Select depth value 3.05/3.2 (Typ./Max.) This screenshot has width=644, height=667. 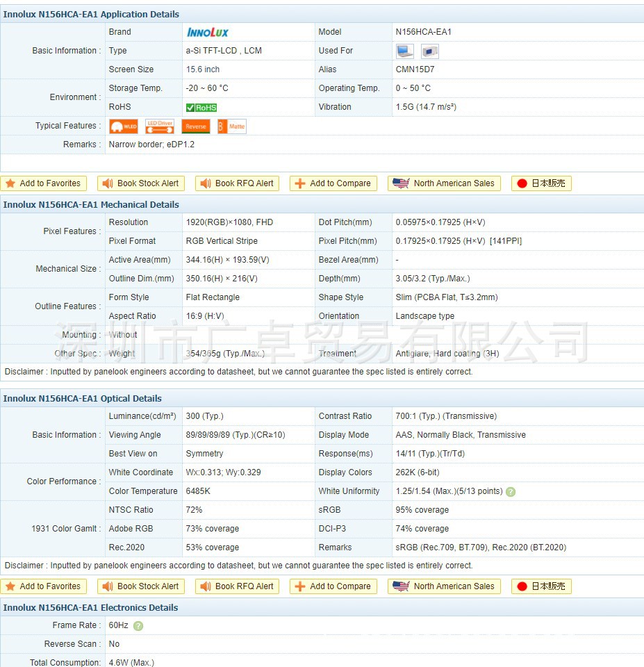coord(433,278)
